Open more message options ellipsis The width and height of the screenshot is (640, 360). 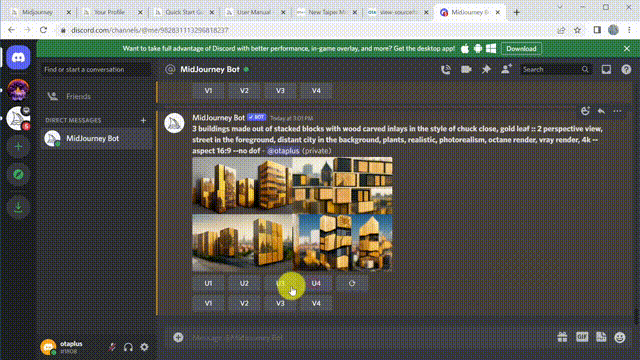pyautogui.click(x=617, y=111)
